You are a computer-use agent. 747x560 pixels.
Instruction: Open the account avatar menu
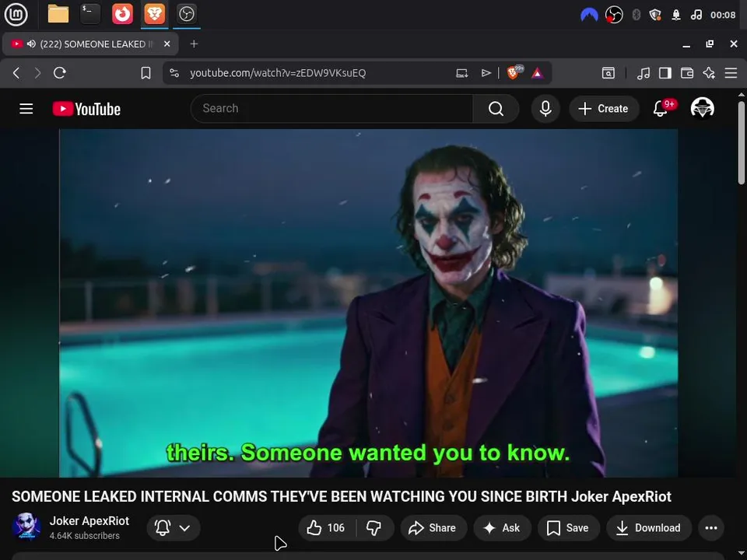coord(702,108)
